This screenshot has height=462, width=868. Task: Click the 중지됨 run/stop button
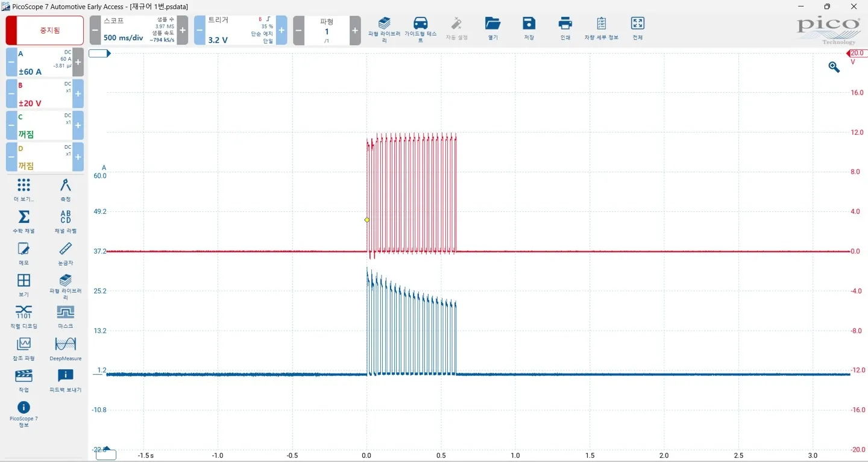point(45,30)
